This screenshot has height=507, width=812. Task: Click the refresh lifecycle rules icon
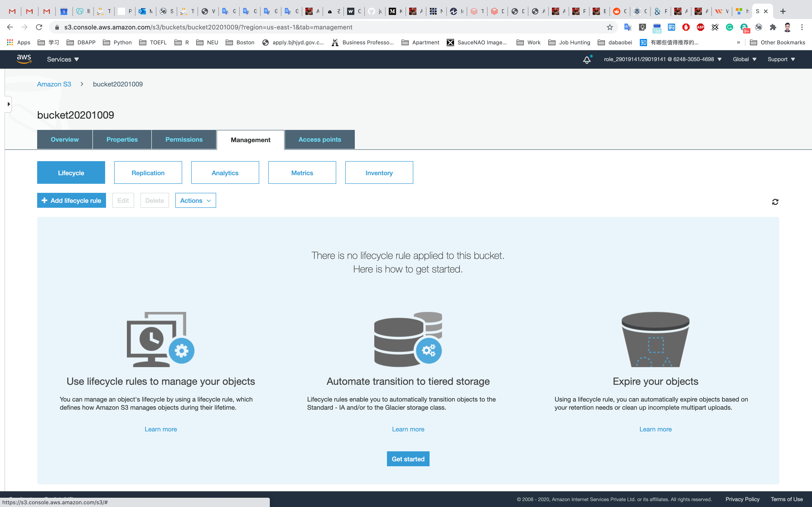pos(775,202)
